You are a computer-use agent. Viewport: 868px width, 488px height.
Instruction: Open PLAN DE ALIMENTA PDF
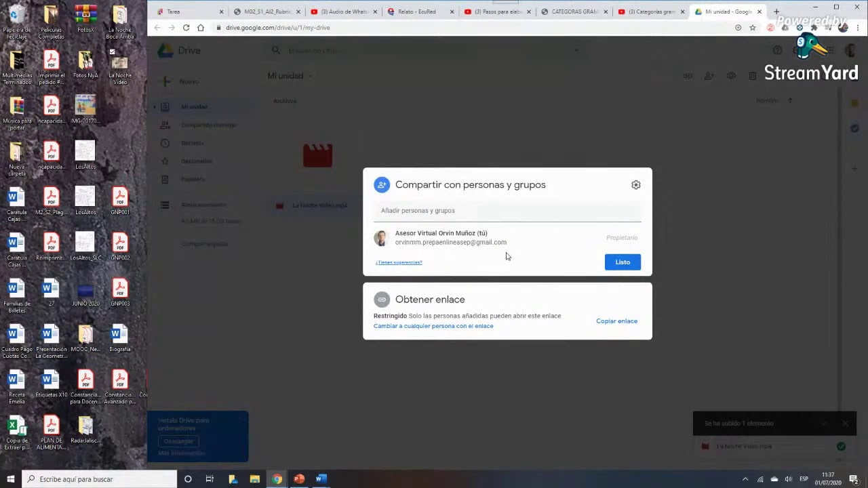point(51,432)
